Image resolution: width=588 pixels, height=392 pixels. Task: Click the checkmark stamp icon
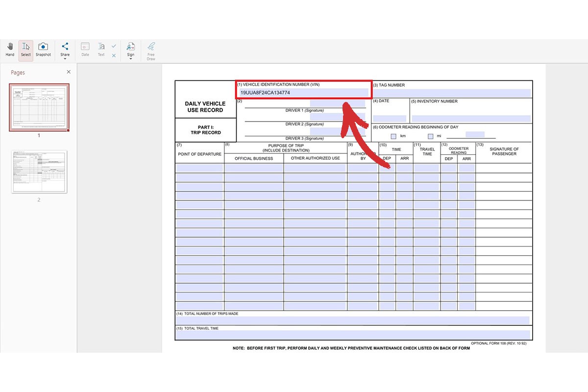(x=114, y=46)
